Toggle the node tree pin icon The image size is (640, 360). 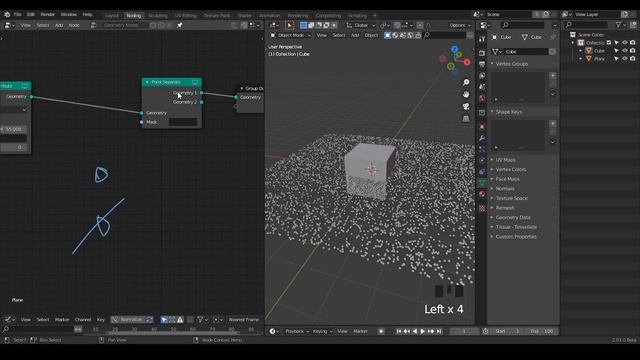[x=180, y=25]
